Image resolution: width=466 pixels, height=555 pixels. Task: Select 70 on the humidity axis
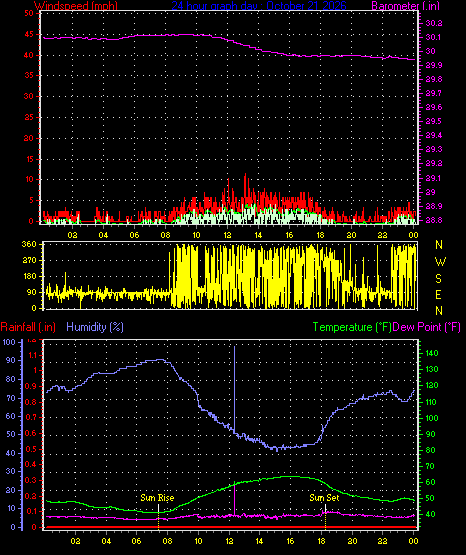click(11, 399)
